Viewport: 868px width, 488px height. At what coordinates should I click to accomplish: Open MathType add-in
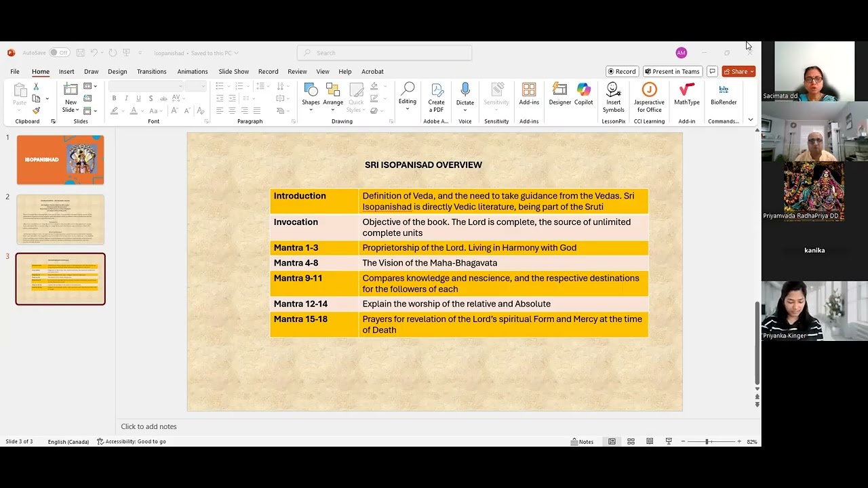[x=687, y=95]
